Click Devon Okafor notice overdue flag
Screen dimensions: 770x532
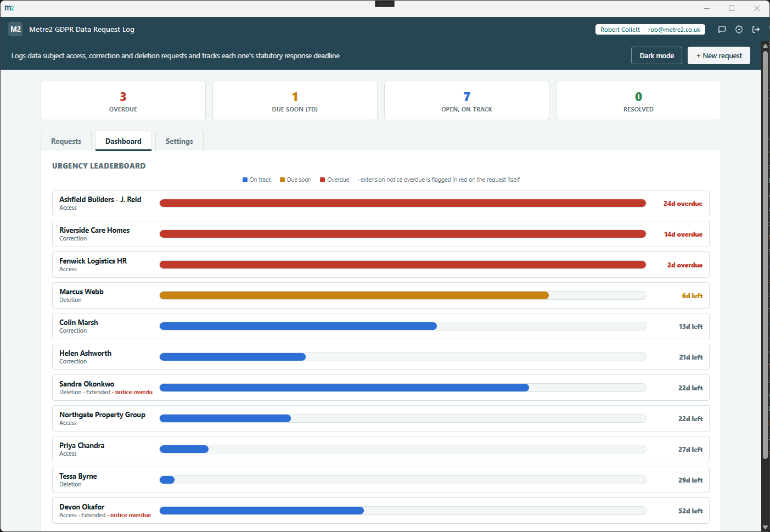[x=131, y=515]
